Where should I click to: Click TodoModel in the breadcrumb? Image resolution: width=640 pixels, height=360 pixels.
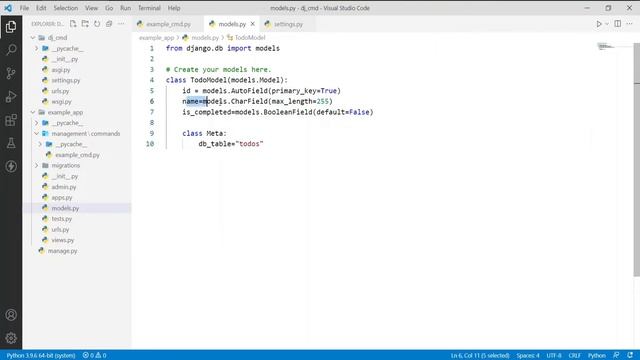(250, 38)
